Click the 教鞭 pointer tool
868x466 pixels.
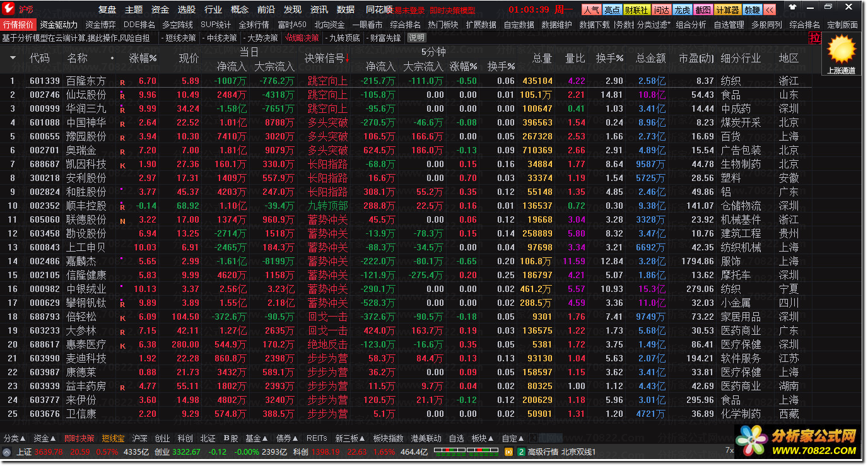752,10
